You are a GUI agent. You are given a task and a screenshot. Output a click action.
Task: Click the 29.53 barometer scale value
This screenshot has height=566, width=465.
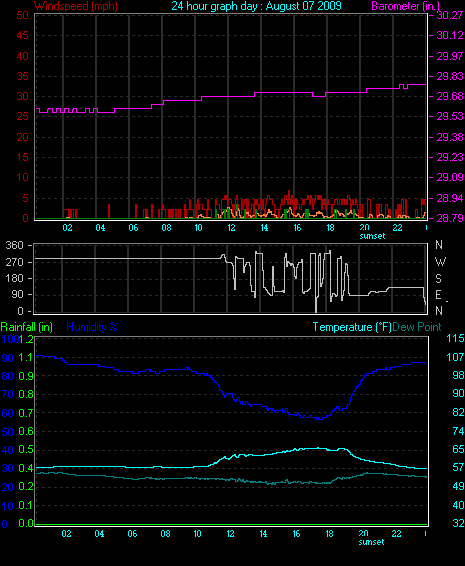pos(449,117)
